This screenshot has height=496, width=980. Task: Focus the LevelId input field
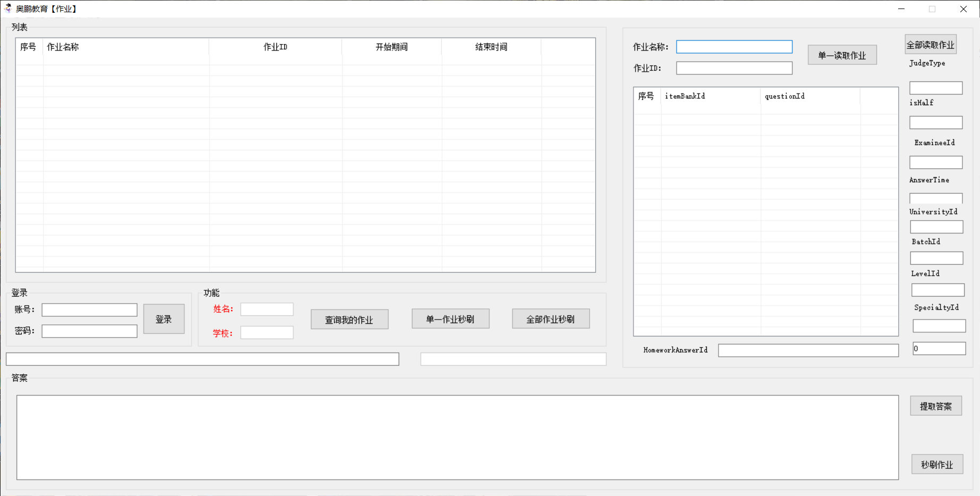[x=937, y=290]
